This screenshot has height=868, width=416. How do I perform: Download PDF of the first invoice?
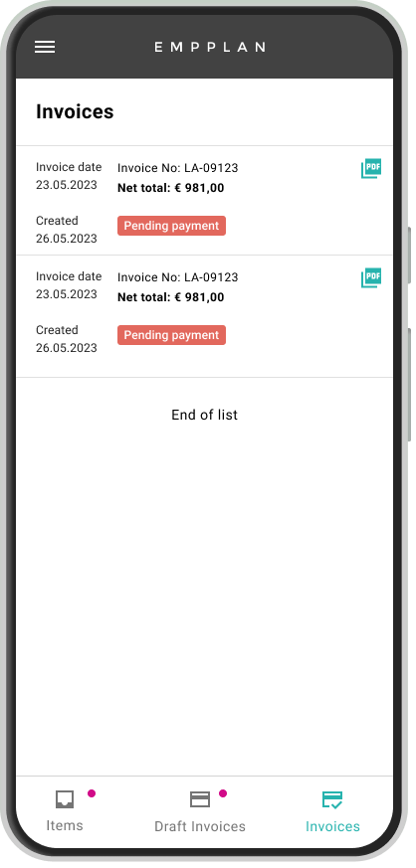371,169
